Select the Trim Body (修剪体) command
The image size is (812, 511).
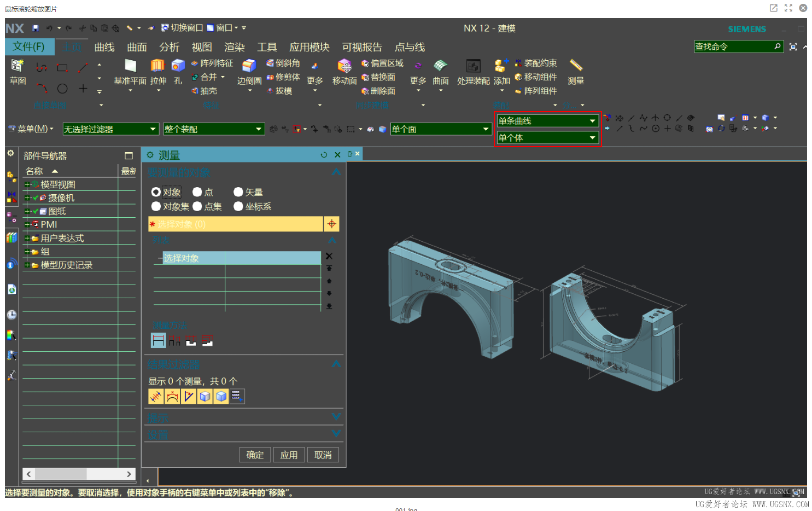pos(283,77)
